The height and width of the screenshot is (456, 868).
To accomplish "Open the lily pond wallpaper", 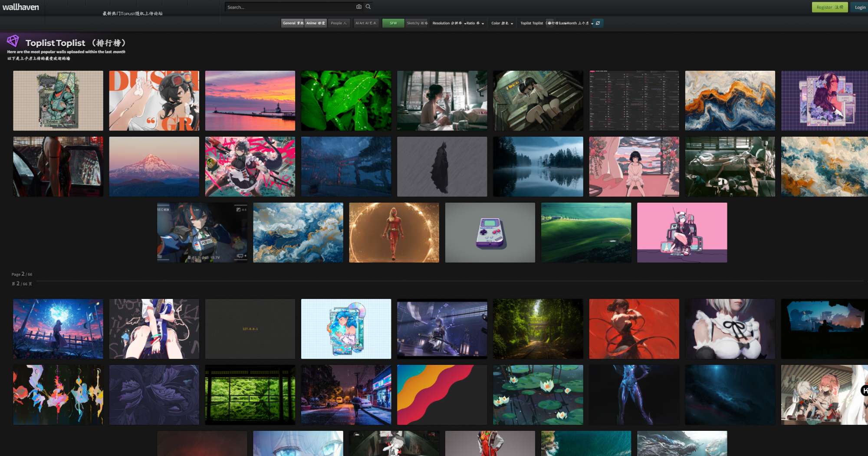I will click(538, 395).
